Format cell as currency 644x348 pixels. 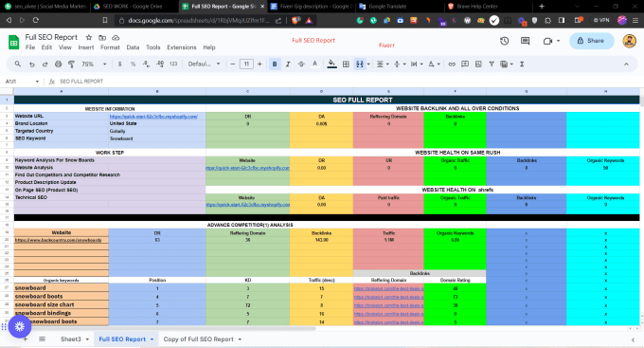click(x=119, y=64)
